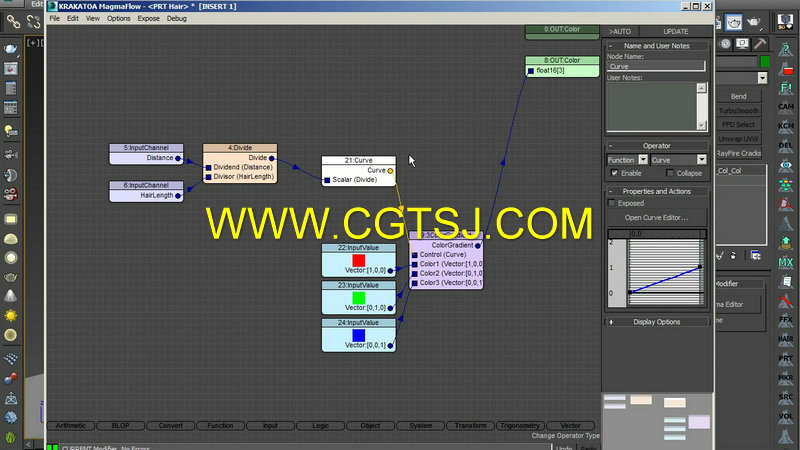Toggle the Enable checkbox in Operator panel
The height and width of the screenshot is (450, 800).
[615, 173]
